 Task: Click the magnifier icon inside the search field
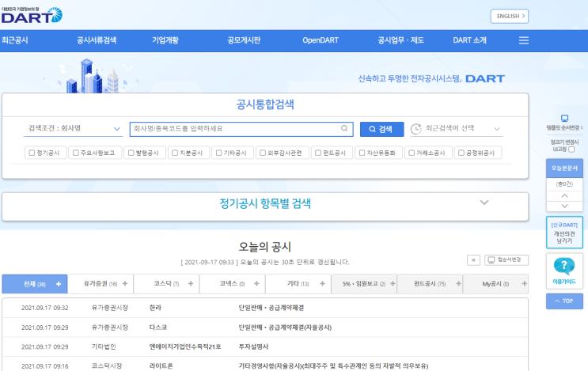point(344,128)
